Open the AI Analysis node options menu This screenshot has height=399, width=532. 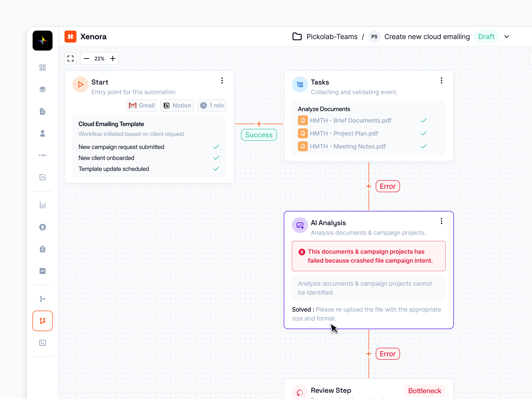point(442,221)
